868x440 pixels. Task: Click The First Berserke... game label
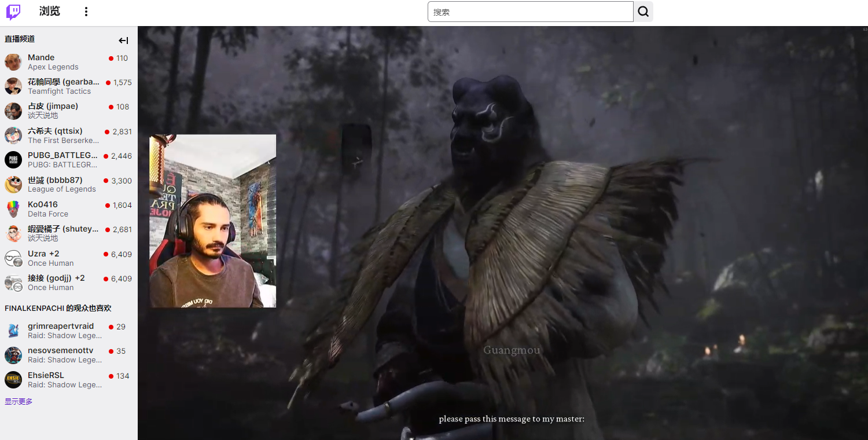coord(64,141)
